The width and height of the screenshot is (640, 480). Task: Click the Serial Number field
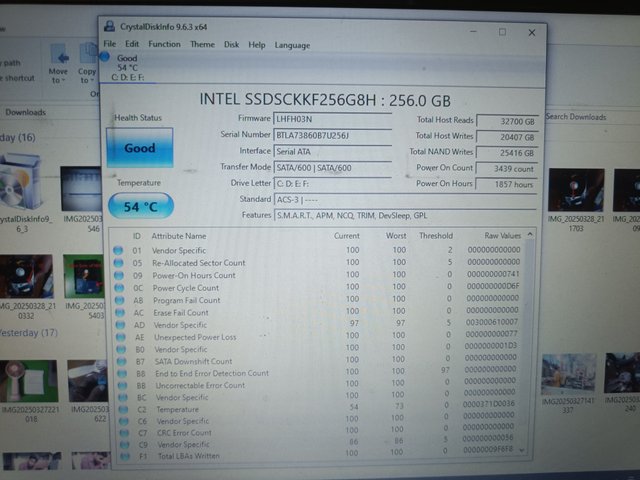coord(332,135)
